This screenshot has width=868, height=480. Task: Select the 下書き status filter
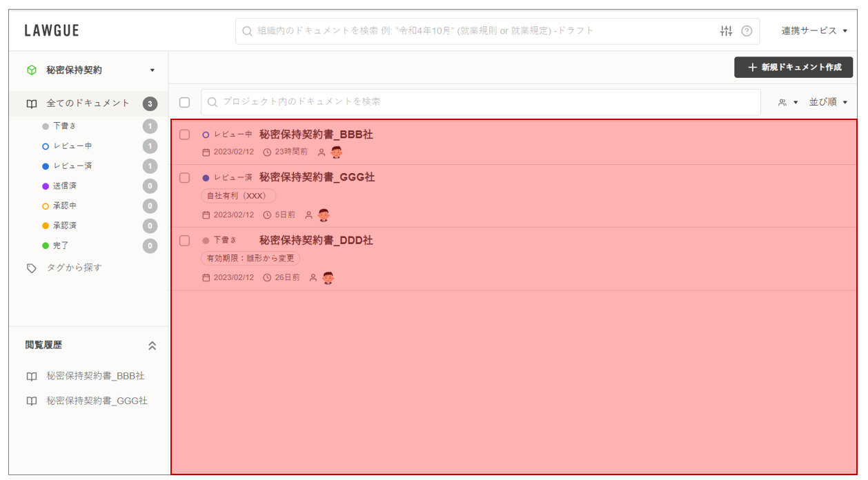[x=64, y=126]
